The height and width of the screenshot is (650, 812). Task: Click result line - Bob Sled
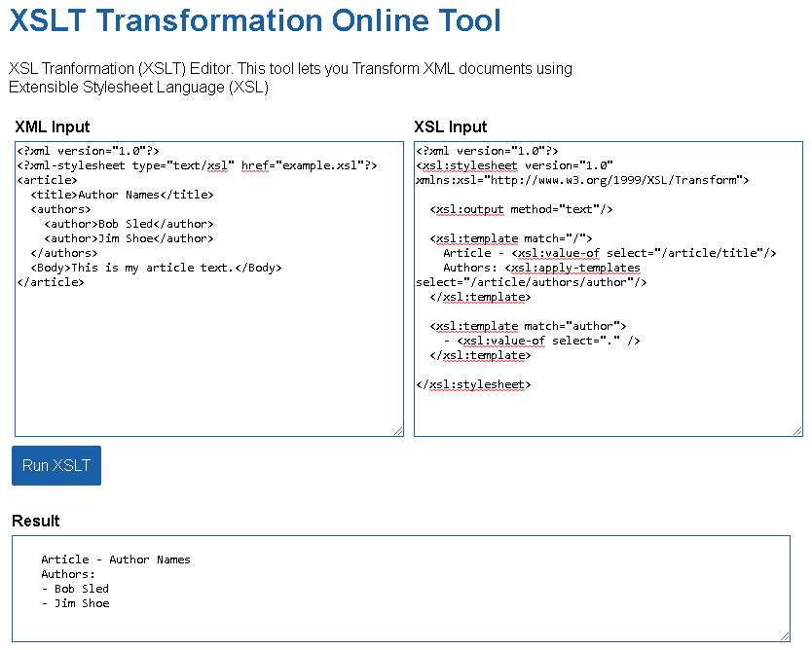[75, 589]
